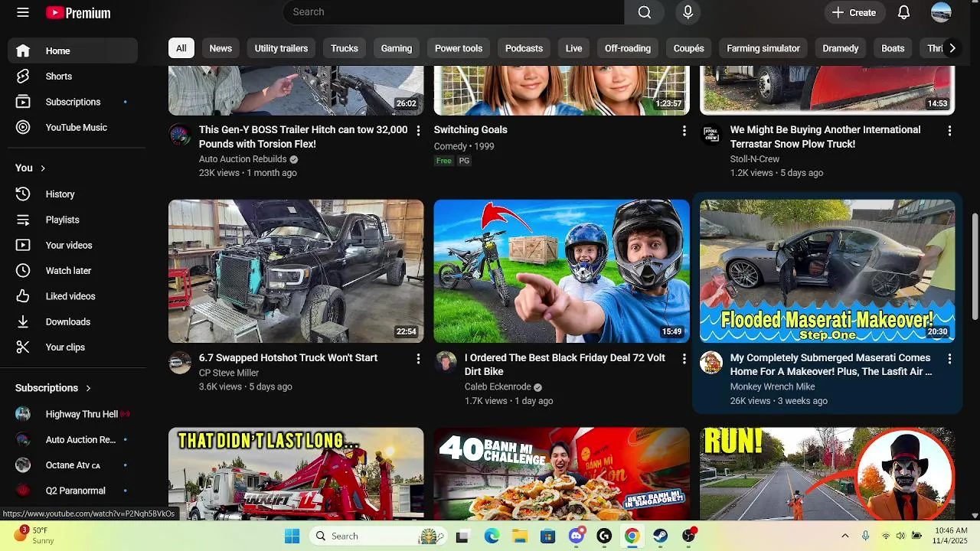Start voice search with microphone icon

(x=688, y=12)
